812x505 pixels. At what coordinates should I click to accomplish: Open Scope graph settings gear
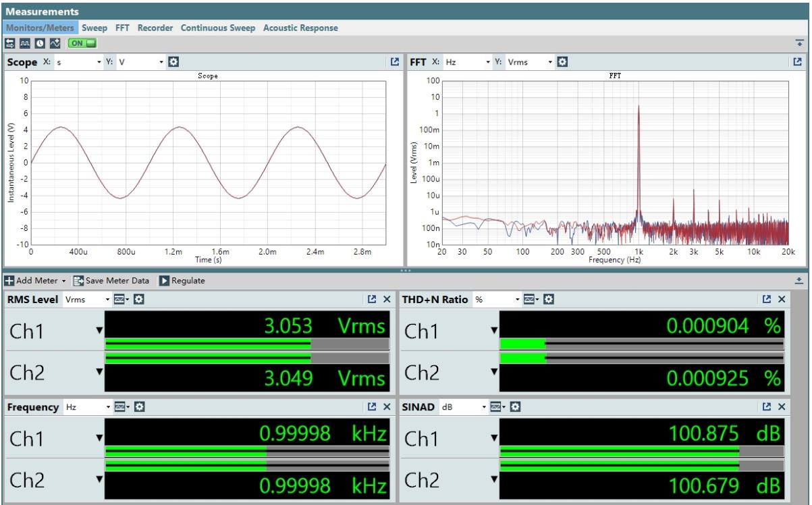coord(173,62)
